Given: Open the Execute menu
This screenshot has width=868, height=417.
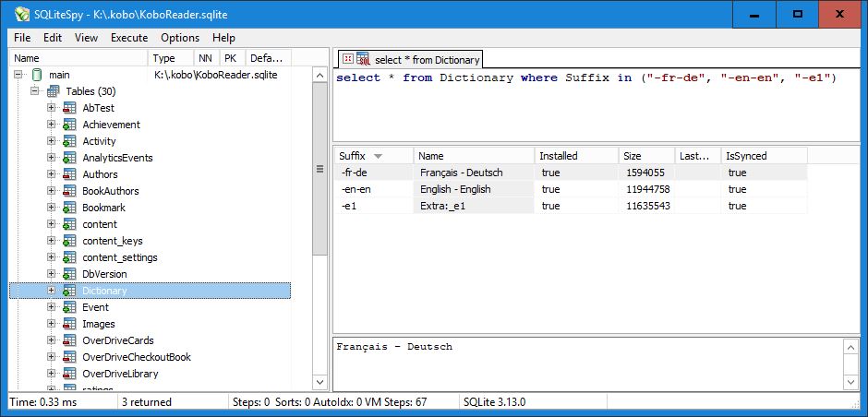Looking at the screenshot, I should tap(129, 38).
